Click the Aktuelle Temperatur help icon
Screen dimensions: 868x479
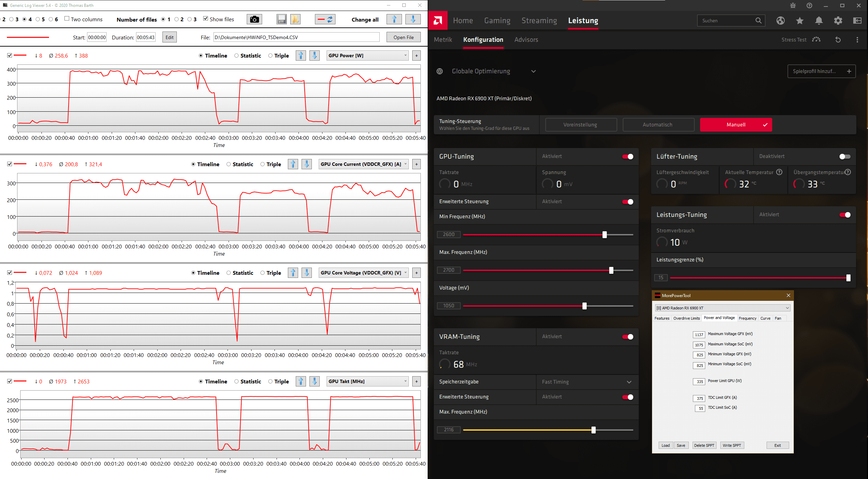point(779,172)
